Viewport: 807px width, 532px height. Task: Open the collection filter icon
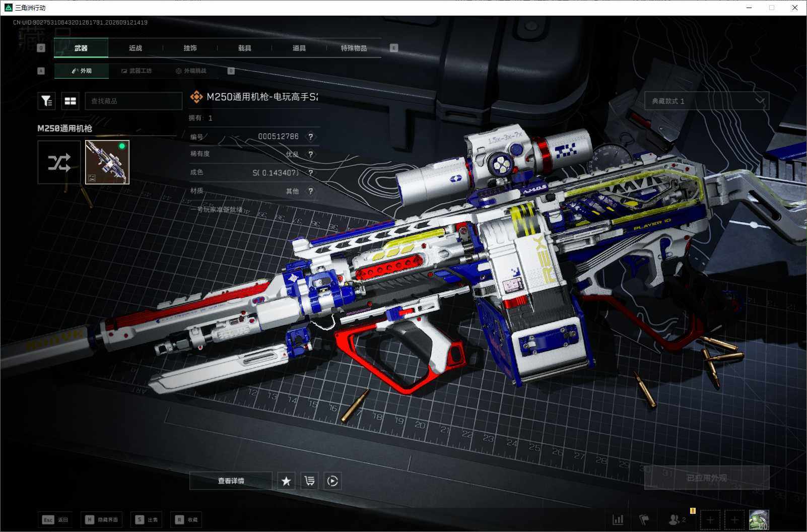(46, 101)
